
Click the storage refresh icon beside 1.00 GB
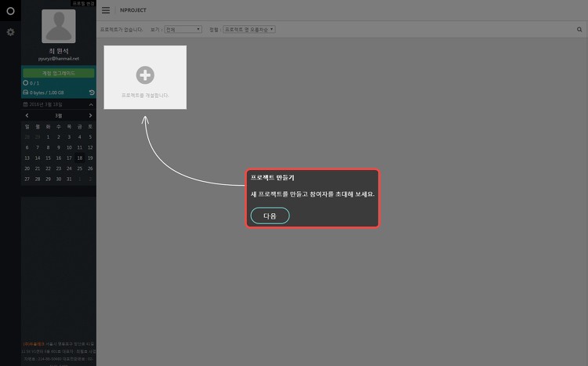tap(92, 92)
